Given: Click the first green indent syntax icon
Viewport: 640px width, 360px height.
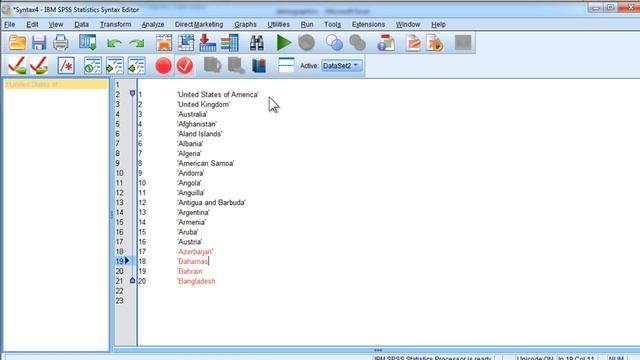Looking at the screenshot, I should [x=93, y=65].
